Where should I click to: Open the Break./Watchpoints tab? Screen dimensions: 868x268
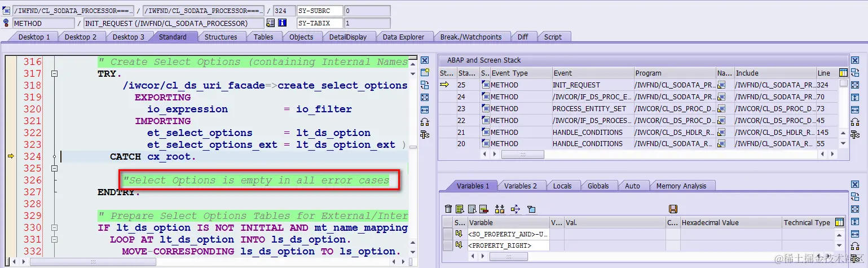471,37
